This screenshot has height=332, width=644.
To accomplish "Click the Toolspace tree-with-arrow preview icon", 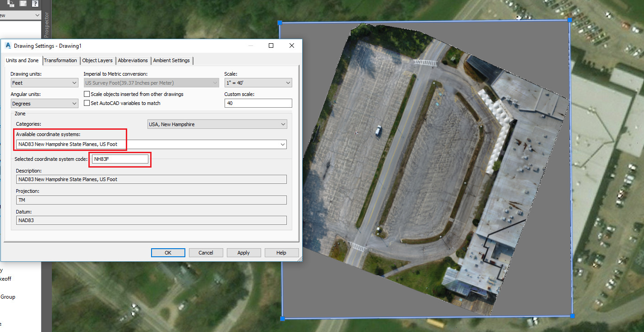I will coord(10,4).
